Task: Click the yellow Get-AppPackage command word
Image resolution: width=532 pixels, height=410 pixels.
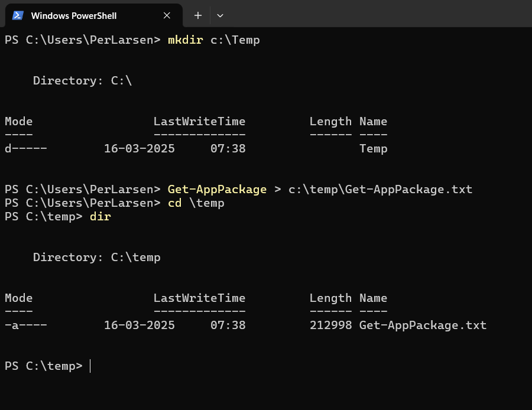Action: pyautogui.click(x=217, y=190)
